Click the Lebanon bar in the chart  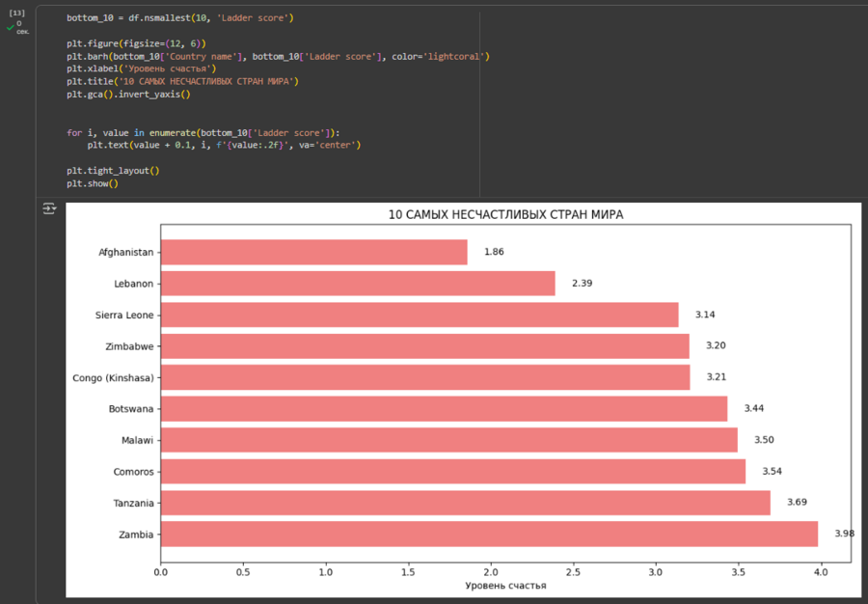point(357,283)
